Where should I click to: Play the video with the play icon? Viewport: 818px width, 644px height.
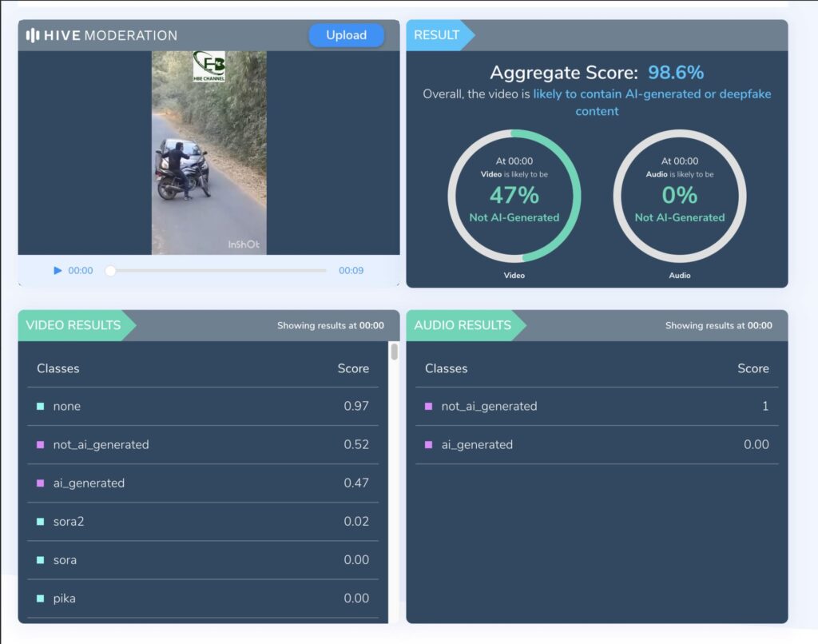pyautogui.click(x=58, y=271)
